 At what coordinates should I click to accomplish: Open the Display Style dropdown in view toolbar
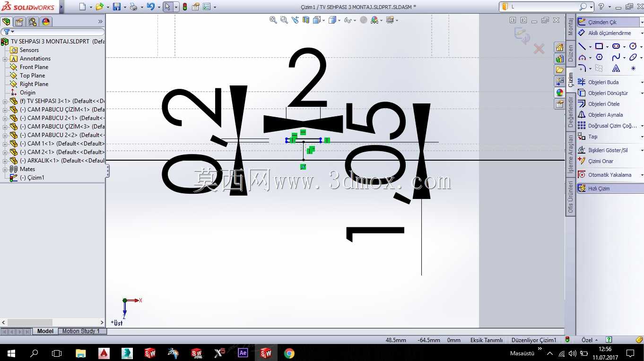click(340, 20)
